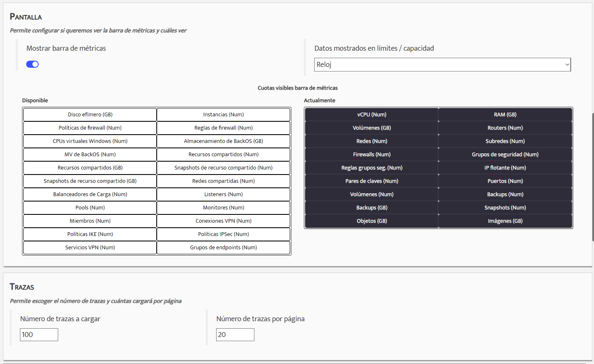Click the active Imágenes (GB) quota
This screenshot has width=594, height=364.
point(505,221)
